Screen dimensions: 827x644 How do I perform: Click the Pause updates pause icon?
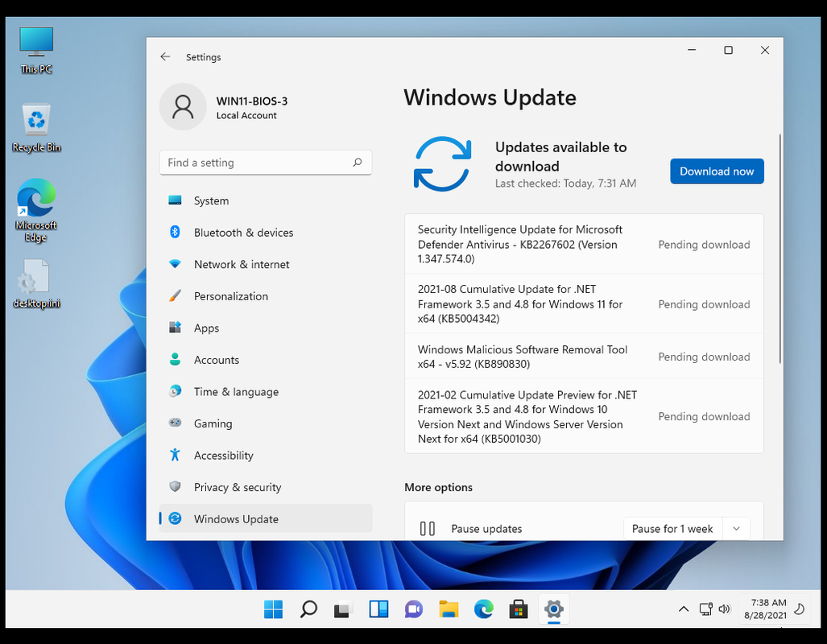point(428,529)
